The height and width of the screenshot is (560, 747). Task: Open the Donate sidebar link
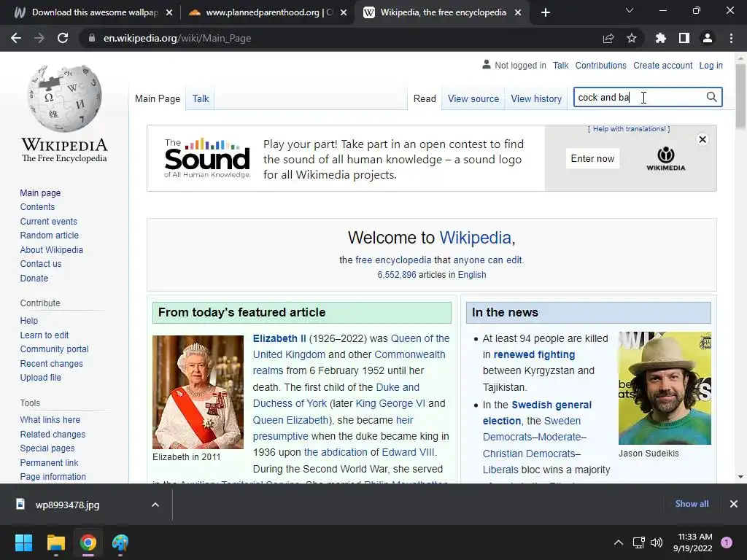pyautogui.click(x=34, y=278)
